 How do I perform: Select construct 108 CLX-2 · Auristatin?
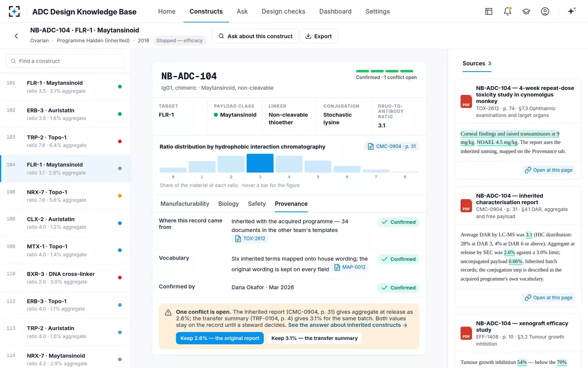65,223
